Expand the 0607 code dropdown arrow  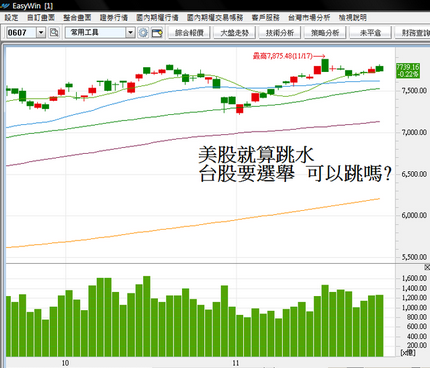coord(41,33)
